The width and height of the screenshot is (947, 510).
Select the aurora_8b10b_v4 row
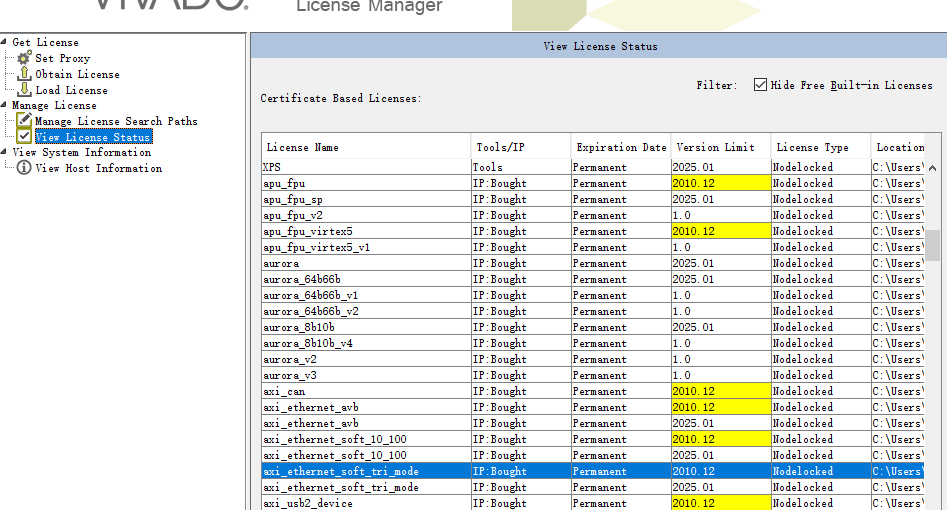(593, 343)
